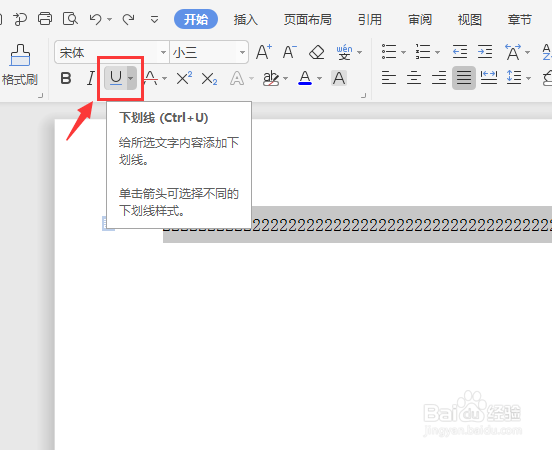
Task: Open underline style dropdown arrow
Action: click(x=131, y=78)
